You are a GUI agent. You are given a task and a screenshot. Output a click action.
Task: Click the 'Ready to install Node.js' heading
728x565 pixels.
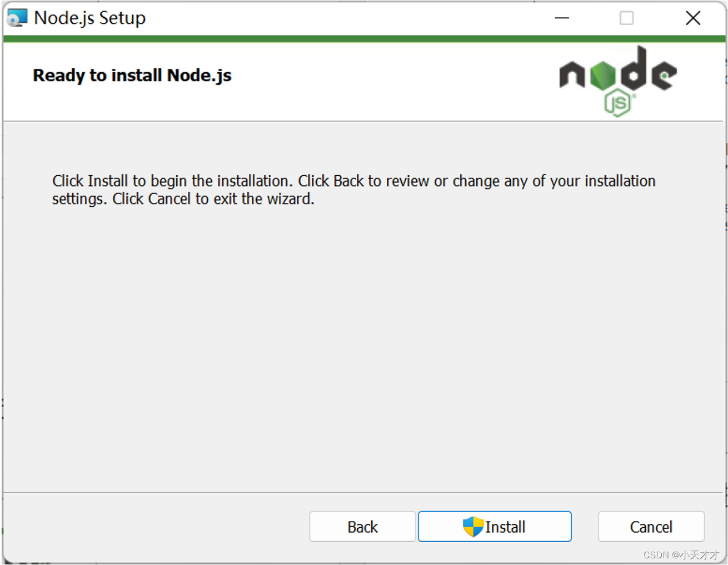pos(132,75)
